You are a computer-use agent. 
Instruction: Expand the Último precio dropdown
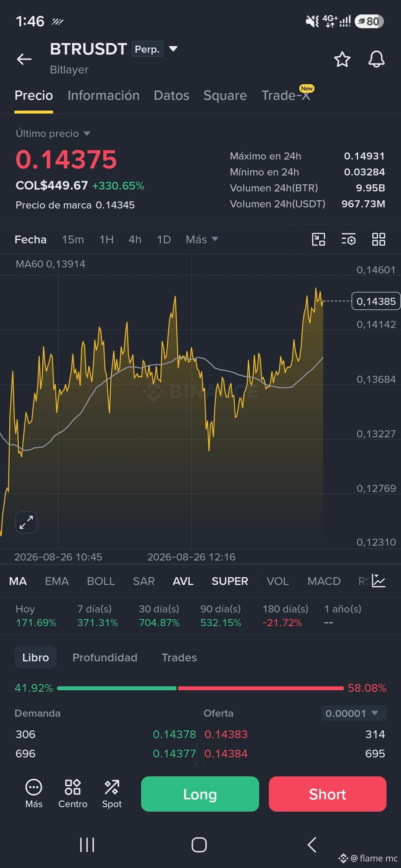pyautogui.click(x=53, y=133)
